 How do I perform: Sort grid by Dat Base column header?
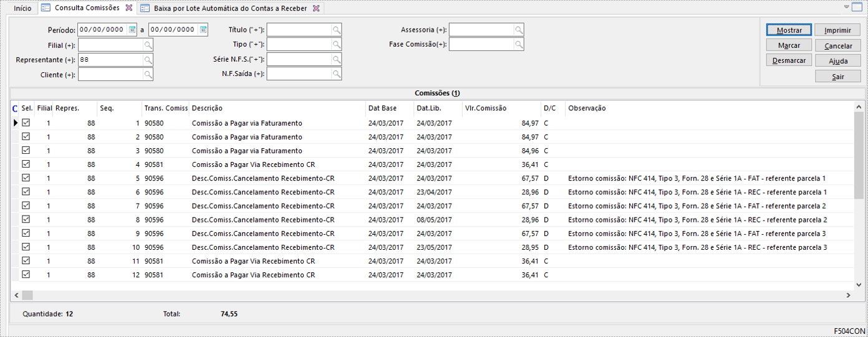point(390,108)
